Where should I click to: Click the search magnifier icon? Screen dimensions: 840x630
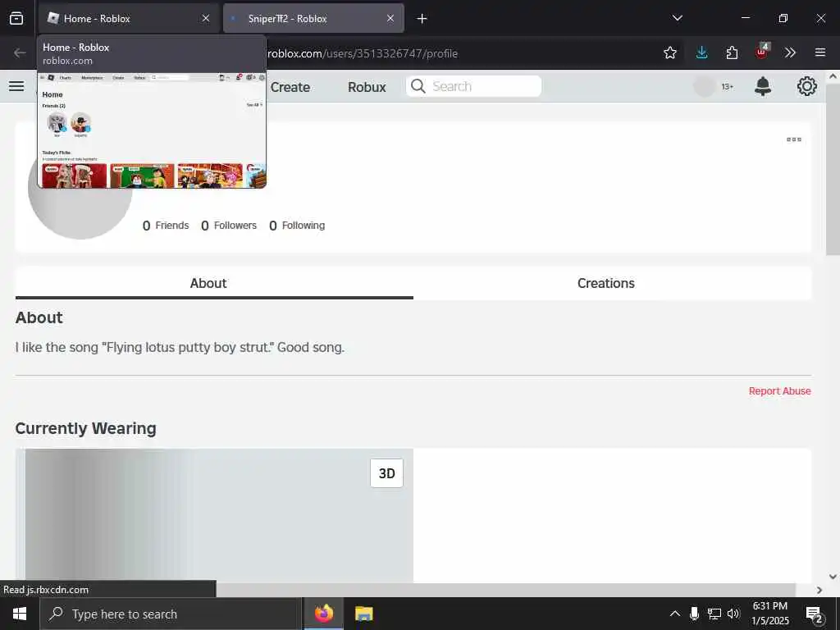[418, 86]
